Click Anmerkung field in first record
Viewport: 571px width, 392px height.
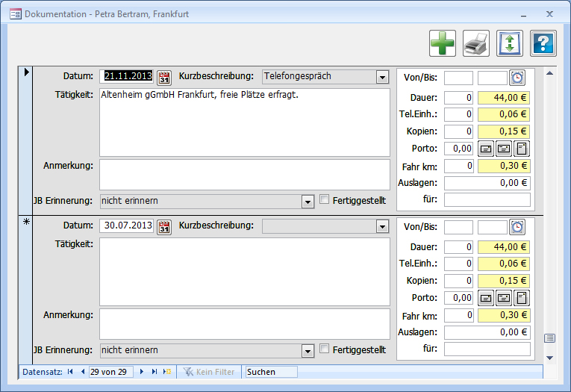[245, 175]
